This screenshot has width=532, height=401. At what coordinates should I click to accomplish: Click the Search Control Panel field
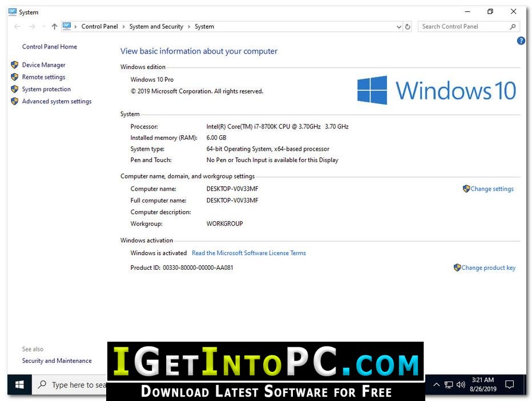coord(469,26)
